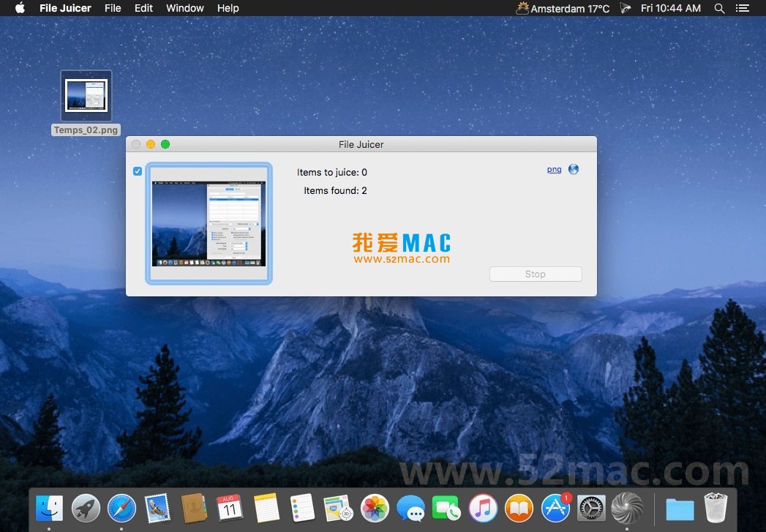Viewport: 766px width, 532px height.
Task: Open the Amsterdam 17°C weather menu bar item
Action: tap(563, 8)
